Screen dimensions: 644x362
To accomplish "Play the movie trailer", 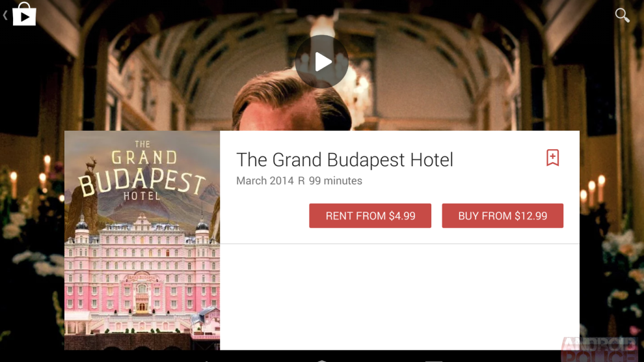I will point(321,62).
